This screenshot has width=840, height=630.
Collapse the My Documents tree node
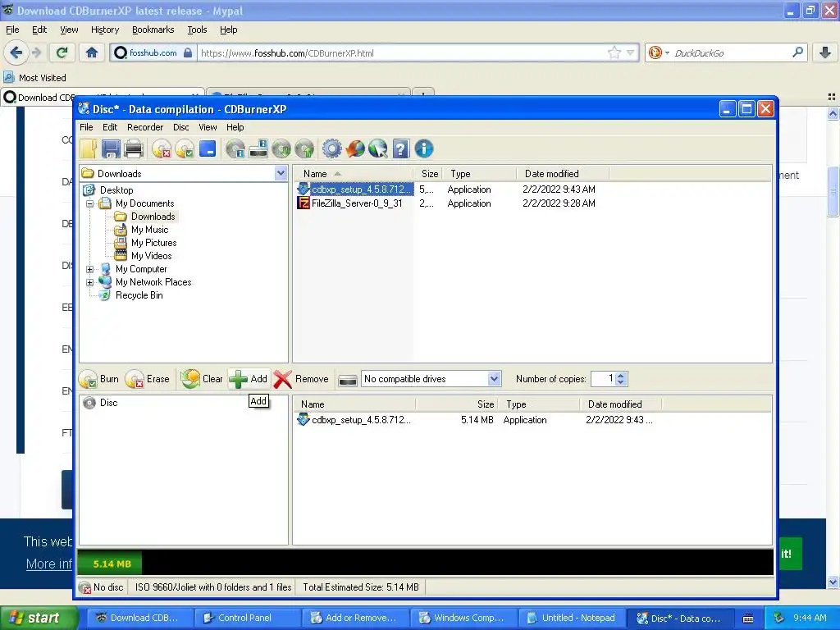point(90,203)
